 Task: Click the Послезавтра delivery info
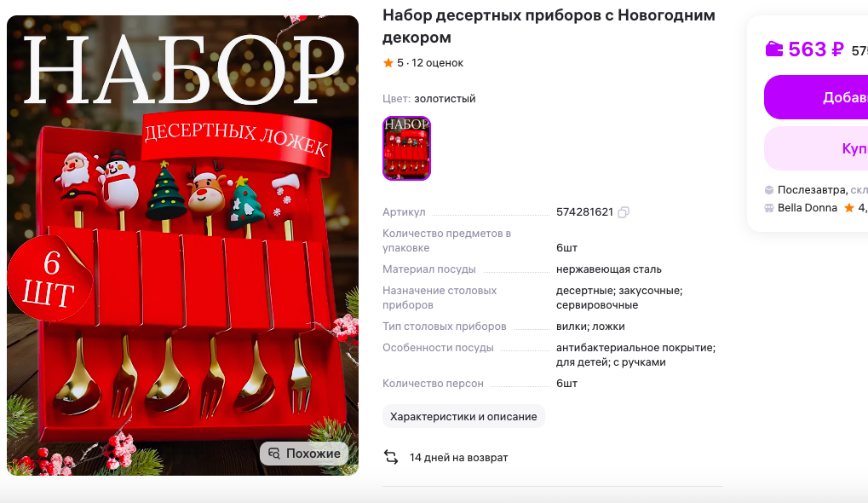812,190
